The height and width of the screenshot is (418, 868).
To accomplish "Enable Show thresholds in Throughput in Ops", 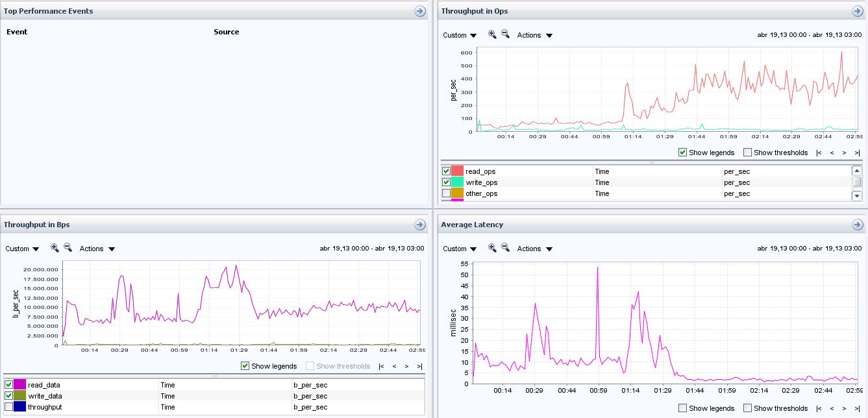I will [747, 153].
